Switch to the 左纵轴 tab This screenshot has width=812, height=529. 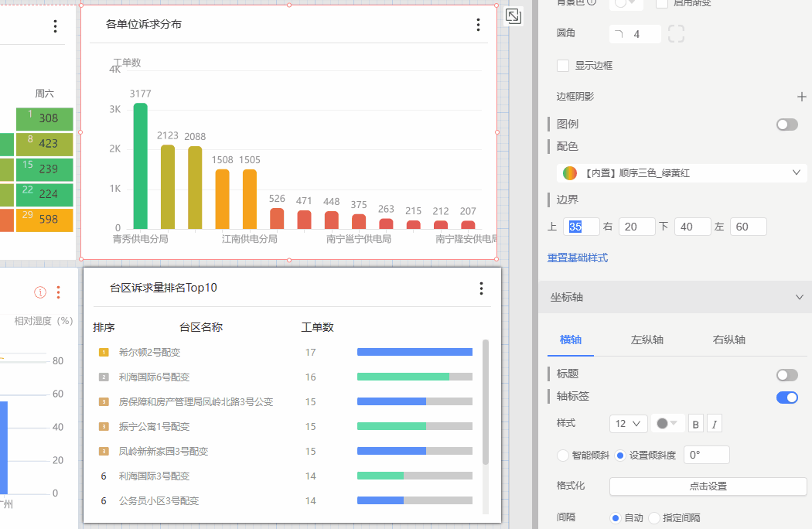[x=647, y=340]
